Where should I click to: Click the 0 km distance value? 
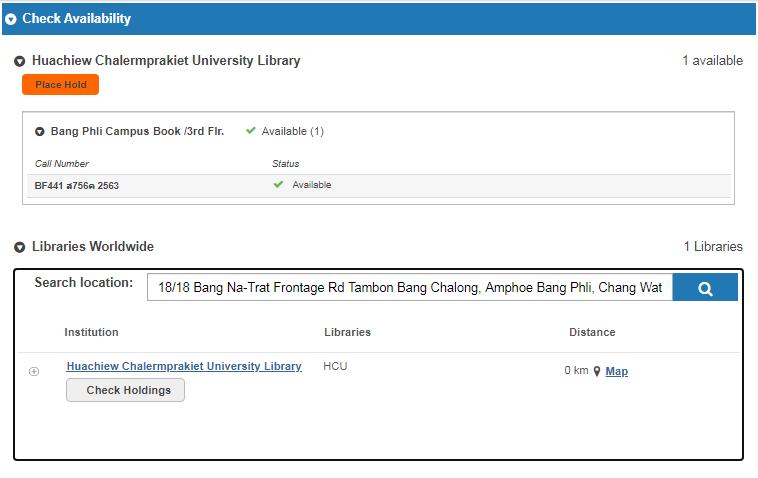(576, 371)
